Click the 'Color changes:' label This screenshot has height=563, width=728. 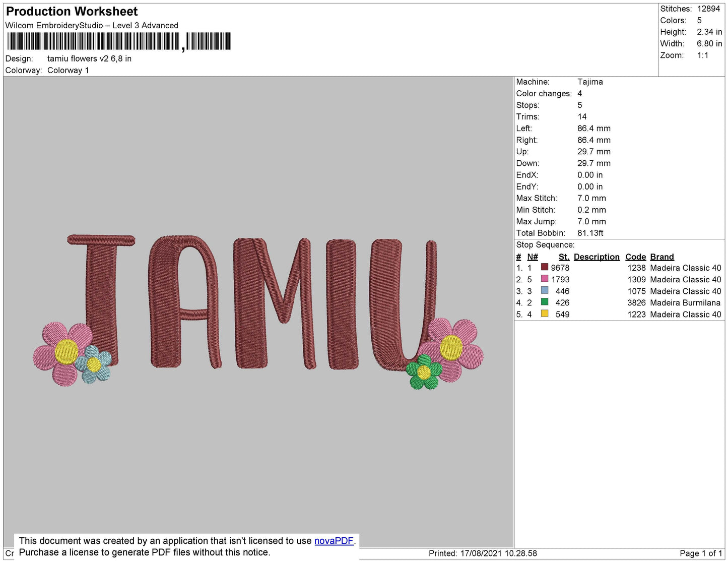tap(544, 94)
